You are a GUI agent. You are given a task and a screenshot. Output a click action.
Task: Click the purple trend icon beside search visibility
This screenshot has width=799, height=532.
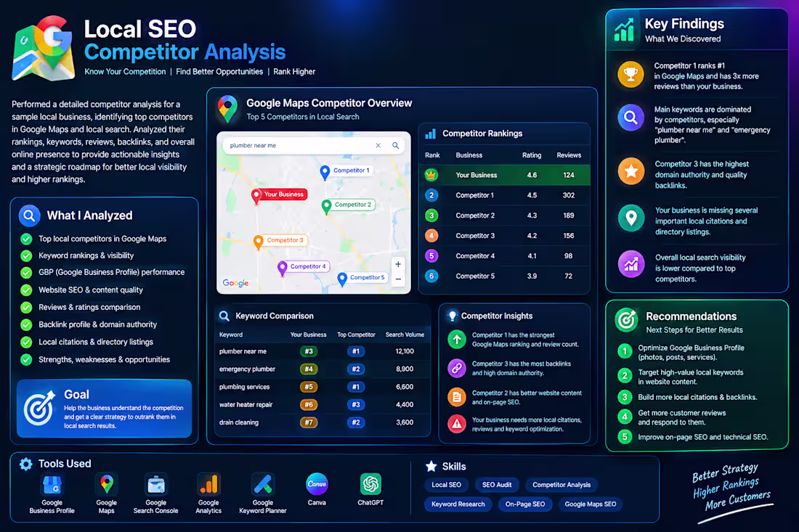point(630,264)
